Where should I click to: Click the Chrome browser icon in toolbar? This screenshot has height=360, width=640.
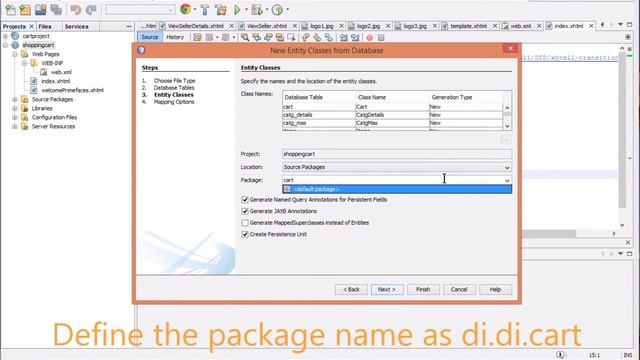185,9
